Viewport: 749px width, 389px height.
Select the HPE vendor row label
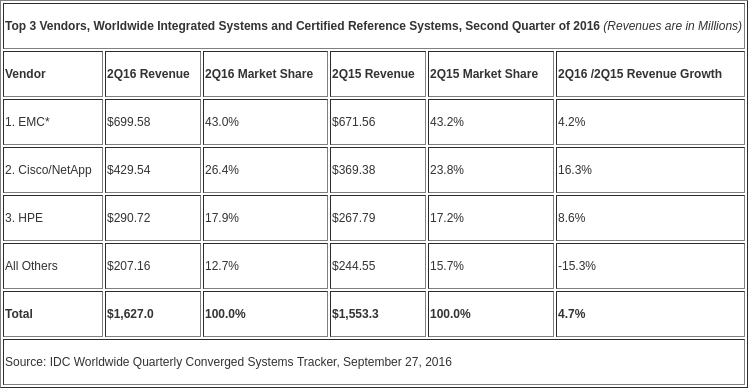tap(53, 218)
